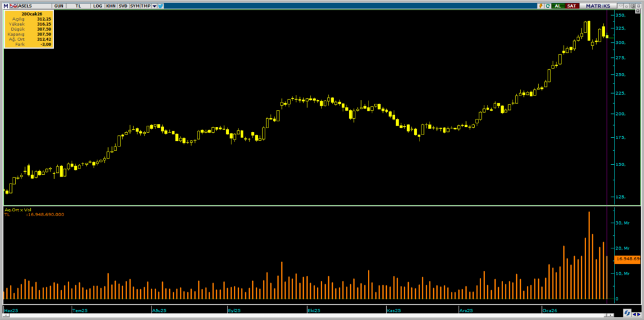Click the green circular C icon
This screenshot has height=320, width=644.
548,6
